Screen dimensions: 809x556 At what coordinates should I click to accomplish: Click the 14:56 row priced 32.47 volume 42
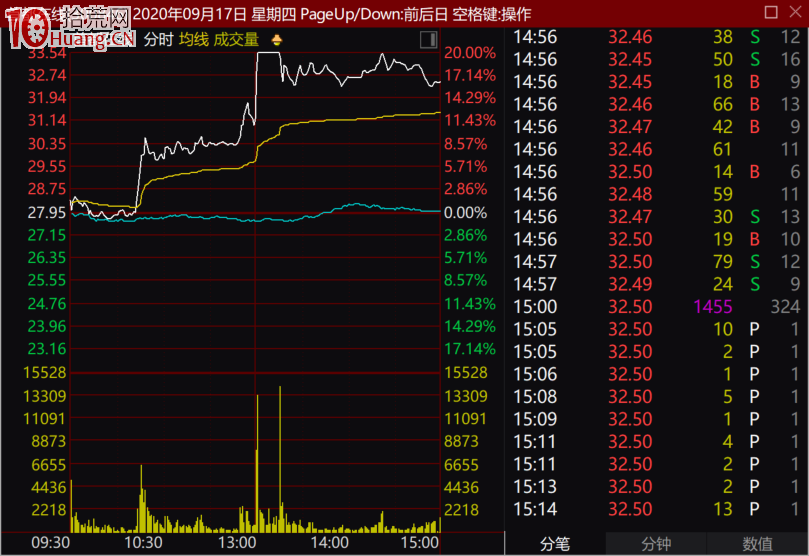(656, 127)
